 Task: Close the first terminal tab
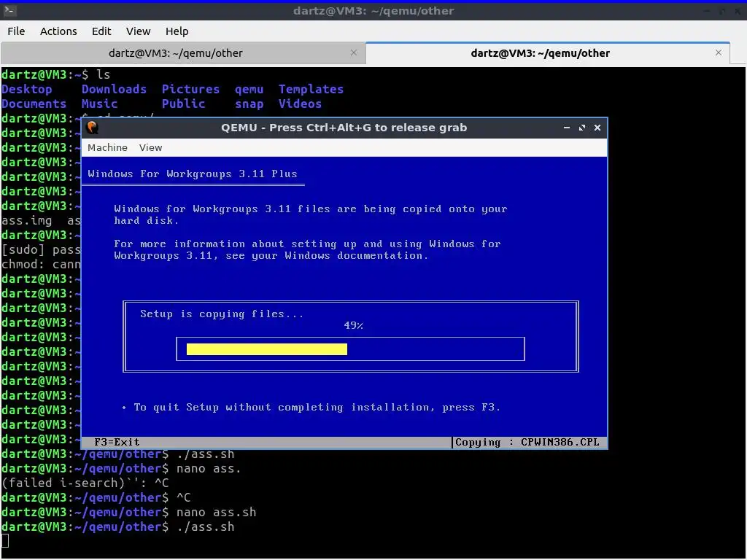[x=354, y=52]
